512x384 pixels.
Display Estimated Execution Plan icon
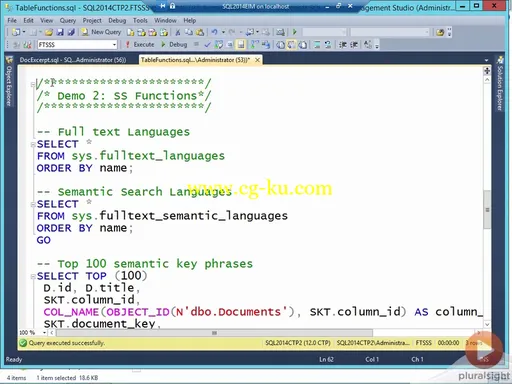(219, 44)
